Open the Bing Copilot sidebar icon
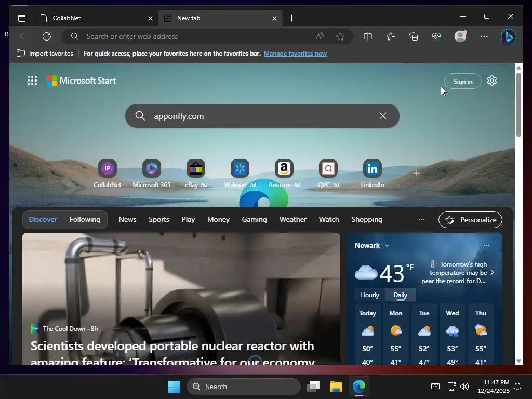Image resolution: width=532 pixels, height=399 pixels. coord(508,36)
